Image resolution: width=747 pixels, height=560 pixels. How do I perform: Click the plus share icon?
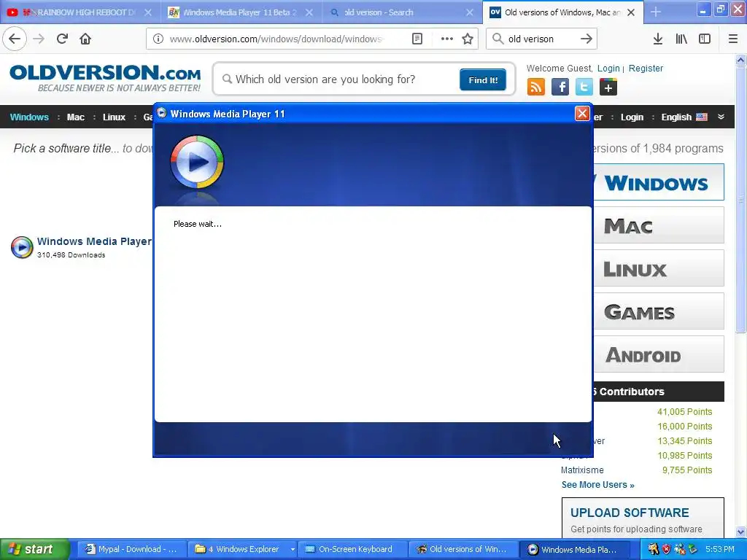[x=608, y=87]
